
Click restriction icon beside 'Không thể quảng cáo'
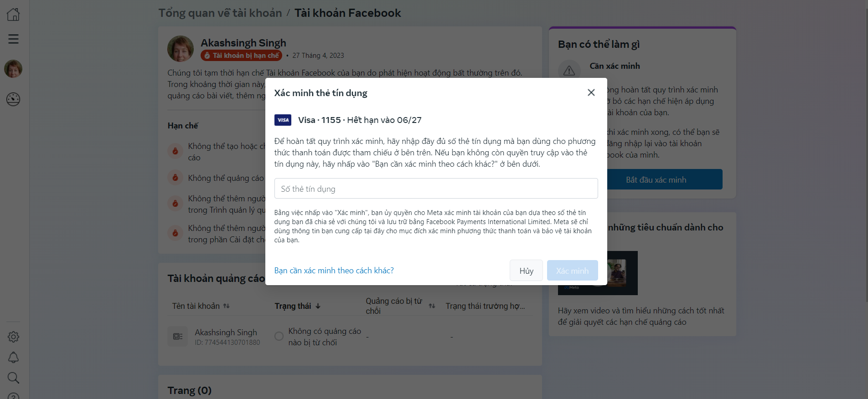175,178
